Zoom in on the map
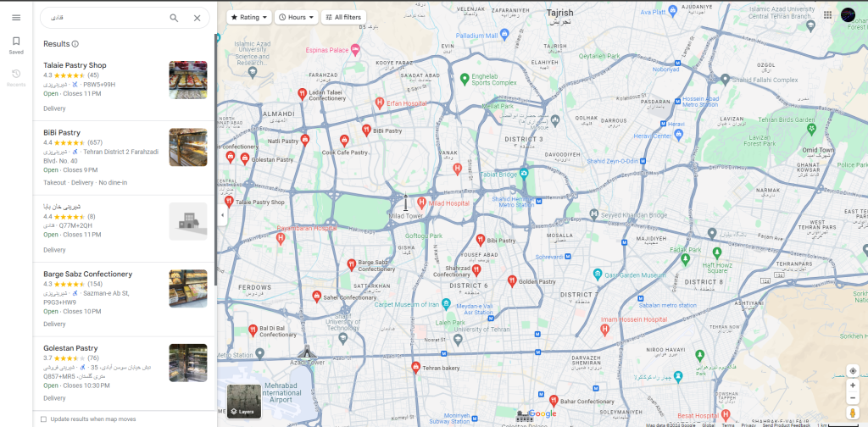Screen dimensions: 868x427 click(853, 385)
